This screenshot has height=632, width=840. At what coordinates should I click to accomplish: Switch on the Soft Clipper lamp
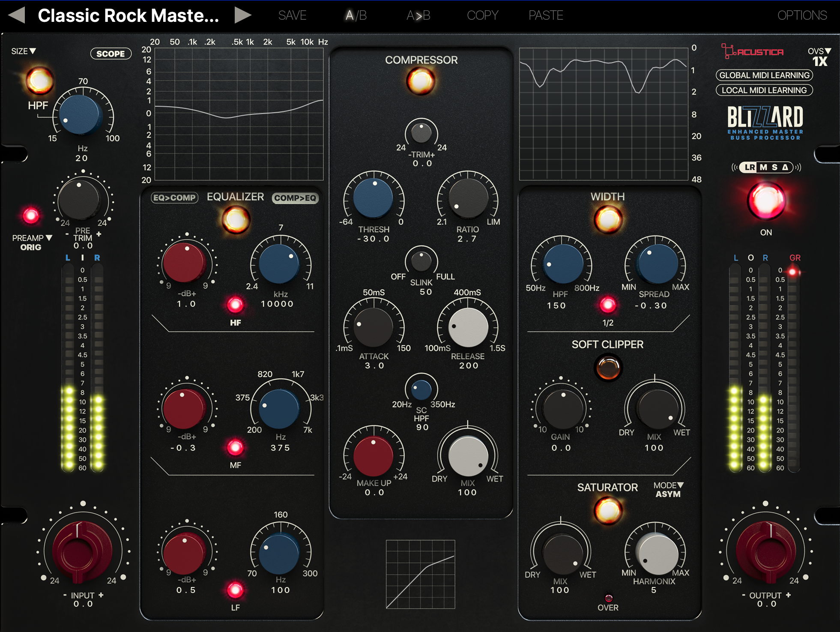608,368
